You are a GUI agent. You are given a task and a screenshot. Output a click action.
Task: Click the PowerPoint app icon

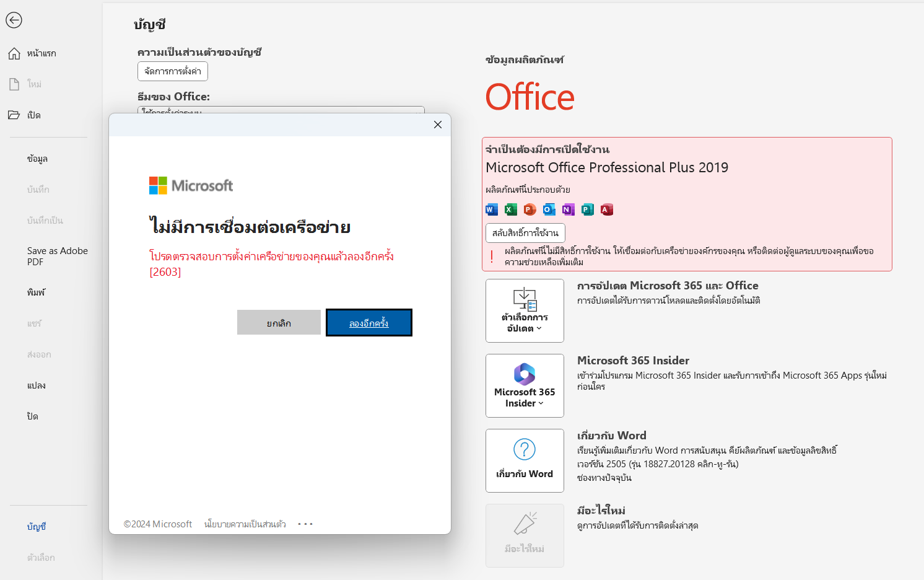tap(530, 209)
